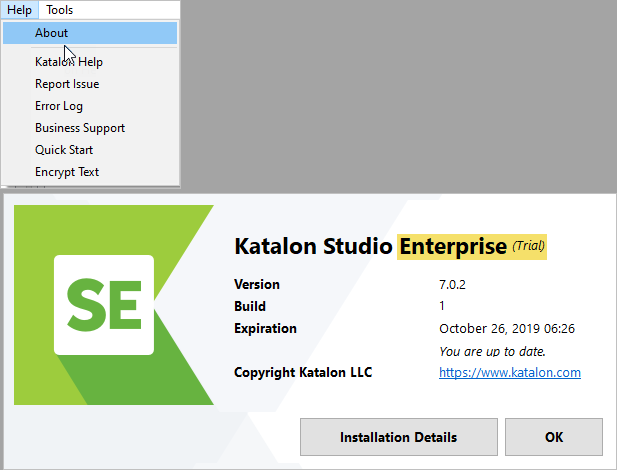This screenshot has width=617, height=470.
Task: Open the https://www.katalon.com link
Action: (510, 373)
